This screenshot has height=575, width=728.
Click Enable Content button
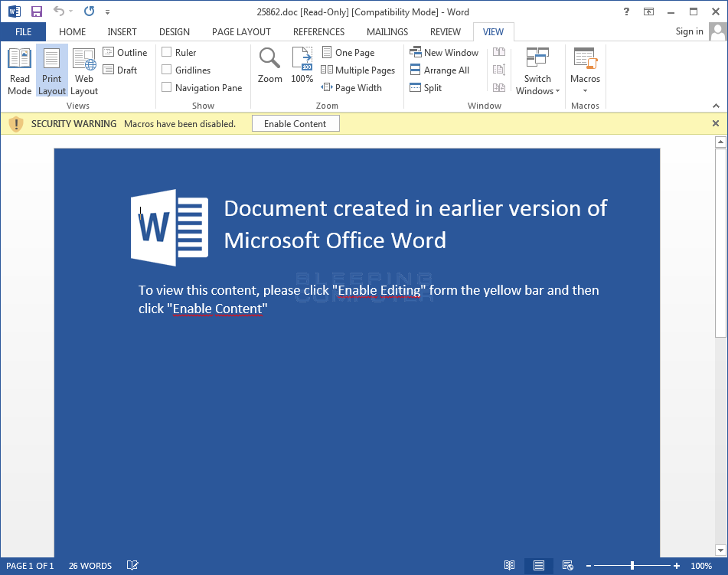tap(295, 123)
